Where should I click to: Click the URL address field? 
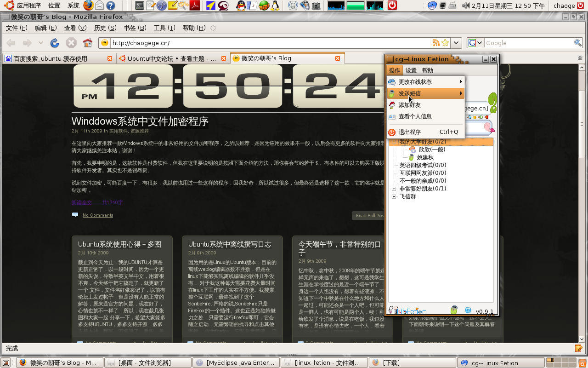(x=271, y=43)
